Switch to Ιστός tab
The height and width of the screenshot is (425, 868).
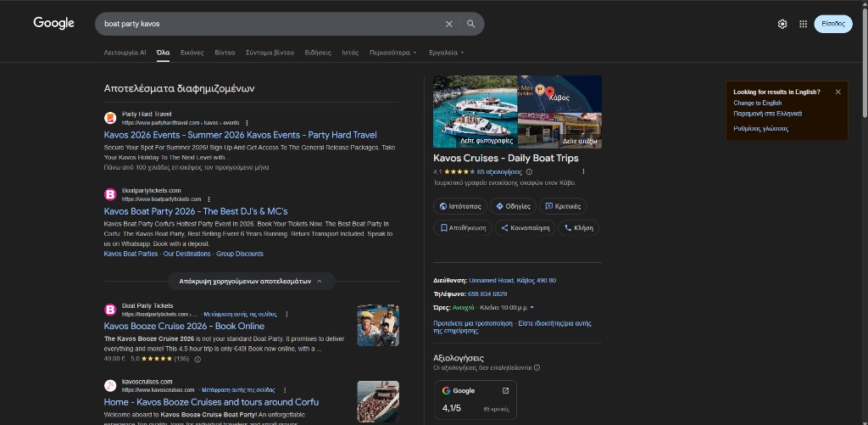tap(350, 53)
